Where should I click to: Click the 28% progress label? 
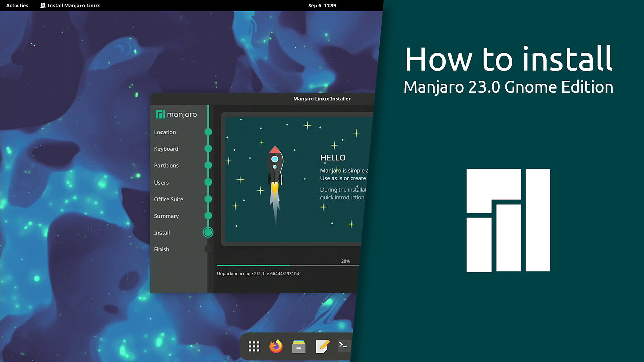[x=345, y=261]
